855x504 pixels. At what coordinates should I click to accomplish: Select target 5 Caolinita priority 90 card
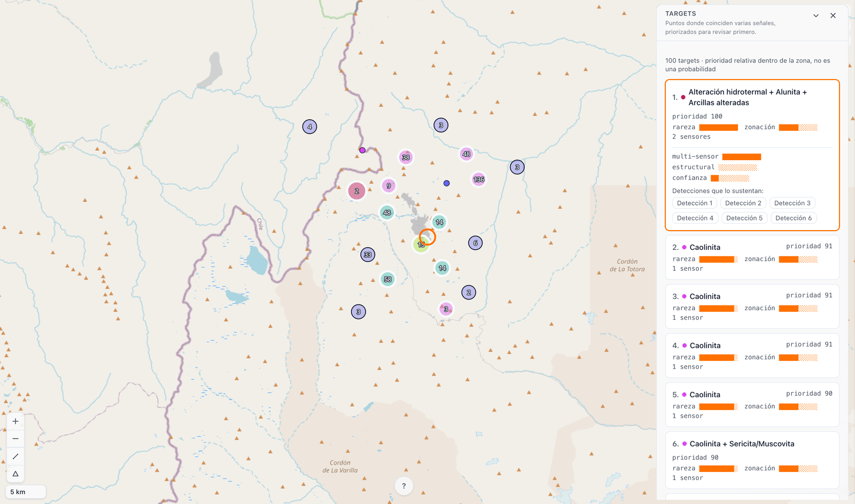(x=752, y=405)
